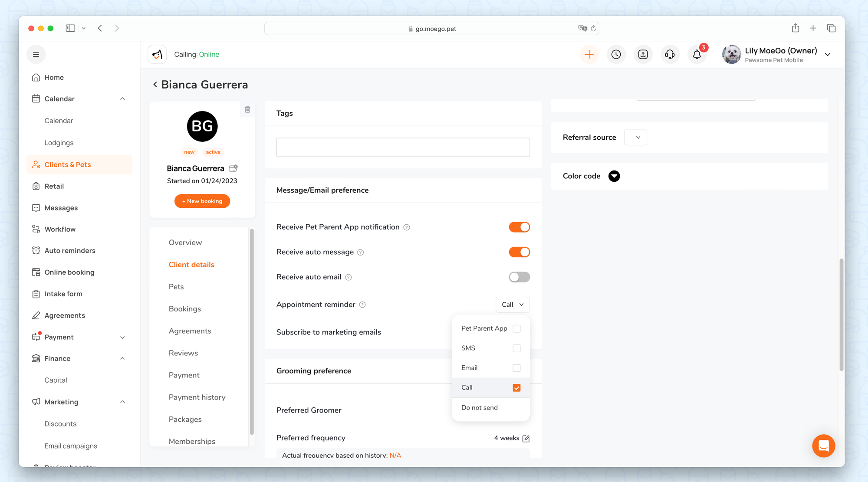Viewport: 868px width, 482px height.
Task: Edit preferred frequency pencil icon
Action: [526, 438]
